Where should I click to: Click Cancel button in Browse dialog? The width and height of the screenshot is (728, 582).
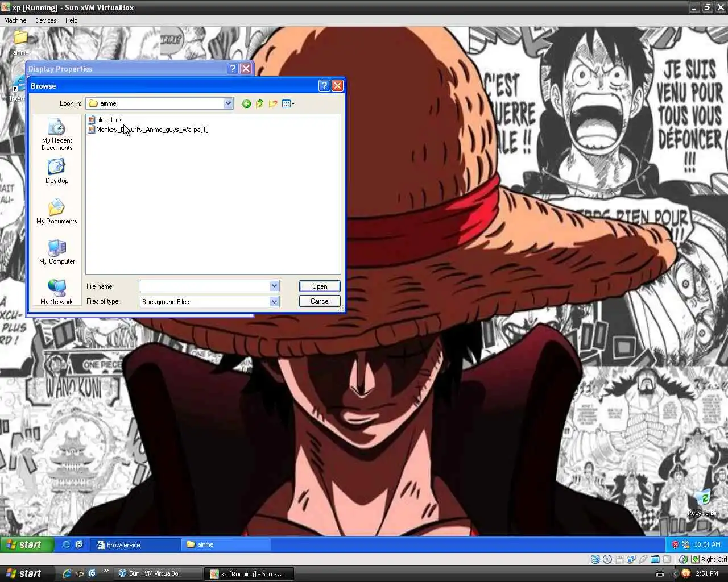coord(320,301)
